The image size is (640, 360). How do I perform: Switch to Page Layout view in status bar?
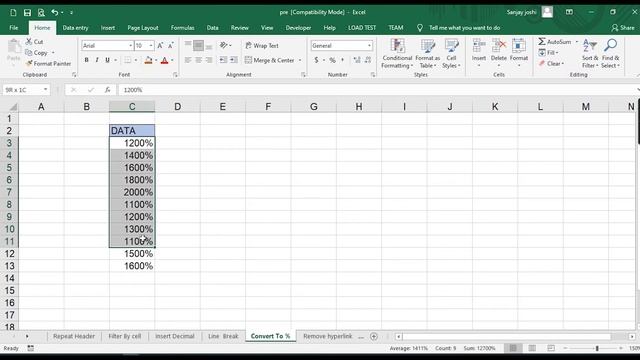click(532, 348)
